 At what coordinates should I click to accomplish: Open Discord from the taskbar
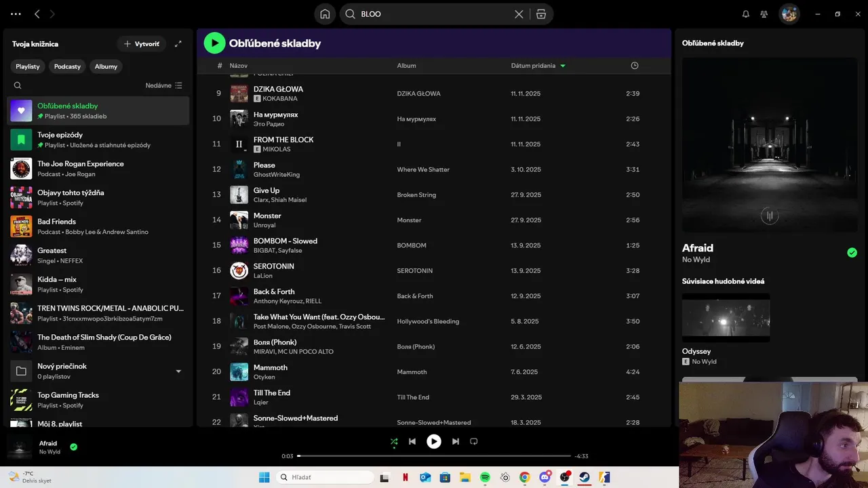point(545,477)
